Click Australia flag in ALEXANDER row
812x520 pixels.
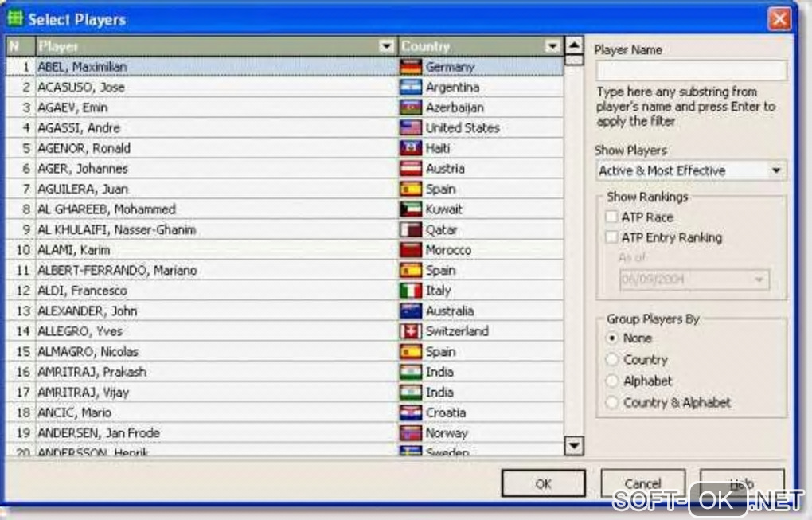click(411, 311)
